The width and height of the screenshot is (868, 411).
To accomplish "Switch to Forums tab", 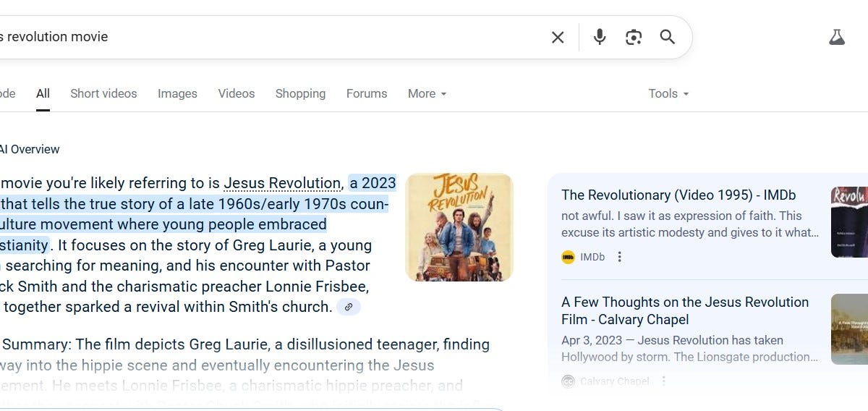I will point(367,93).
